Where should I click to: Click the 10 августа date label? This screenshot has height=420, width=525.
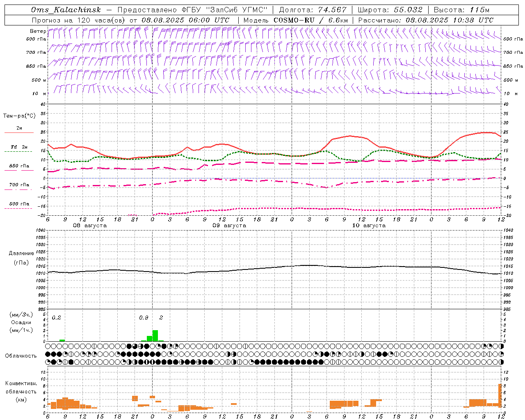[369, 226]
